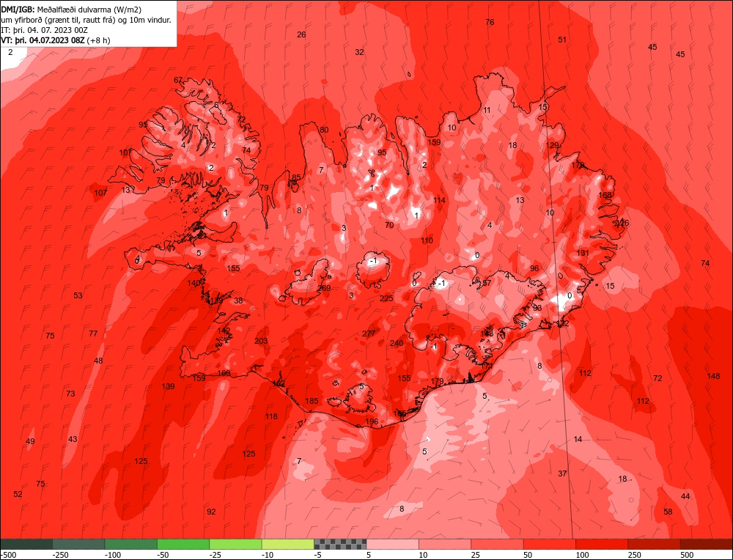Viewport: 733px width, 560px height.
Task: Click the map value '53' west of Iceland
Action: 78,295
